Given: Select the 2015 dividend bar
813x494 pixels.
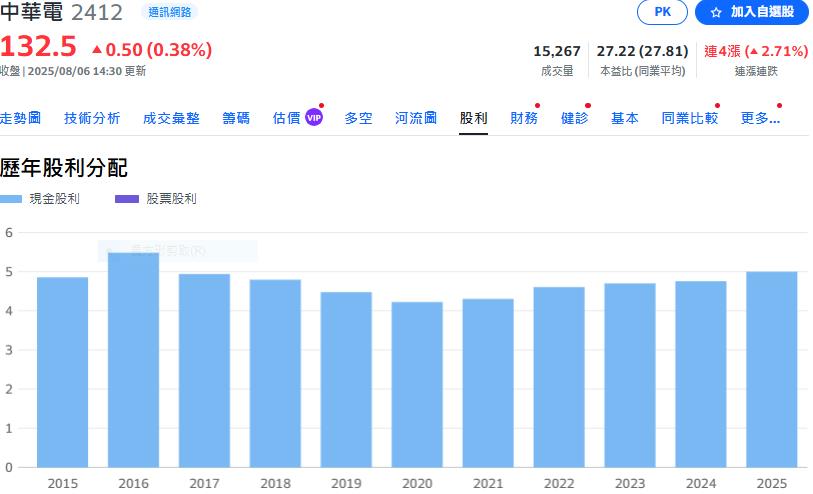Looking at the screenshot, I should (x=63, y=372).
